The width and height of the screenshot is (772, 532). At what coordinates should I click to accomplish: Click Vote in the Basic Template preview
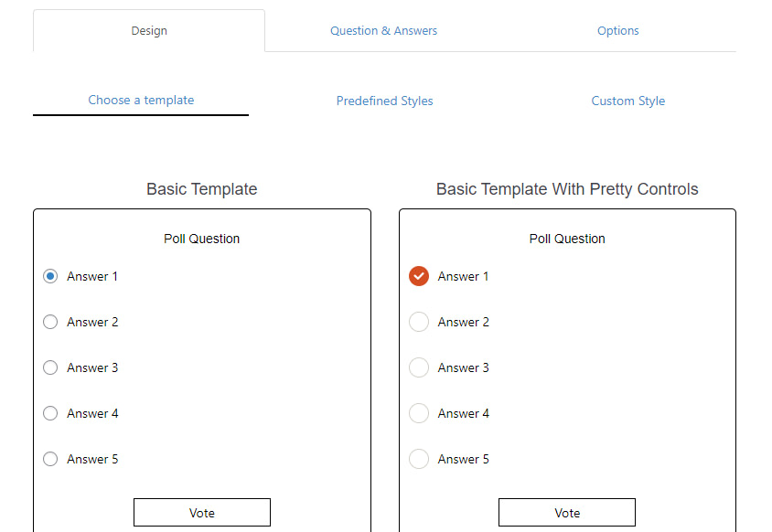[x=201, y=512]
